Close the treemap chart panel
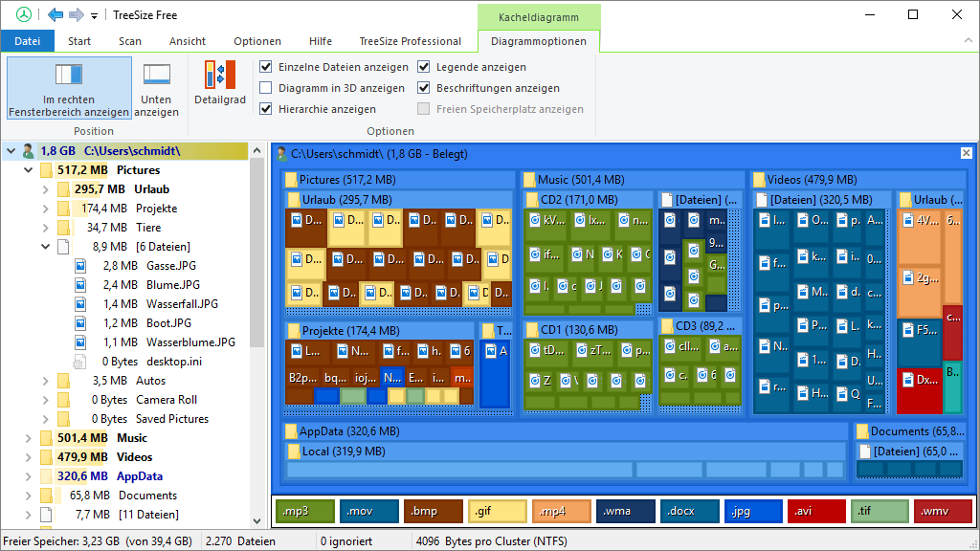The image size is (980, 551). 967,153
